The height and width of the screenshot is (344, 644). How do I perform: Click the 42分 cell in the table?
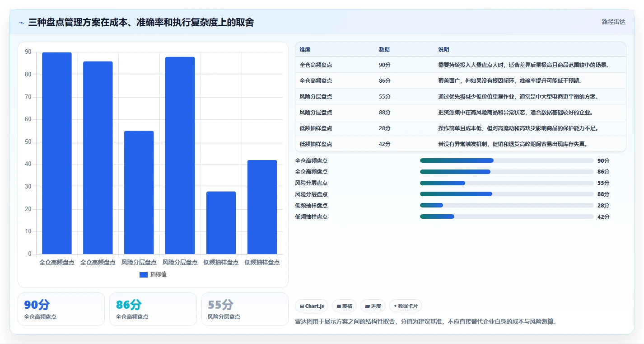(x=385, y=144)
